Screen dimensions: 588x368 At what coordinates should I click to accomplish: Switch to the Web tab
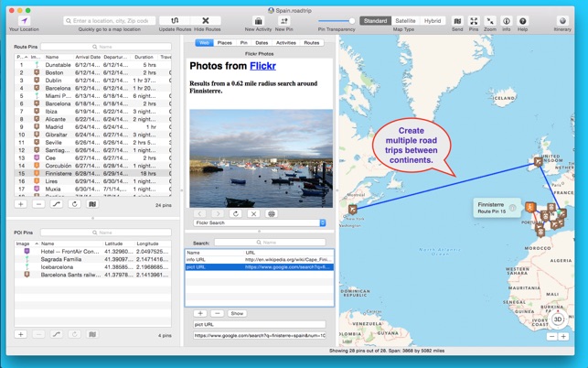point(204,43)
